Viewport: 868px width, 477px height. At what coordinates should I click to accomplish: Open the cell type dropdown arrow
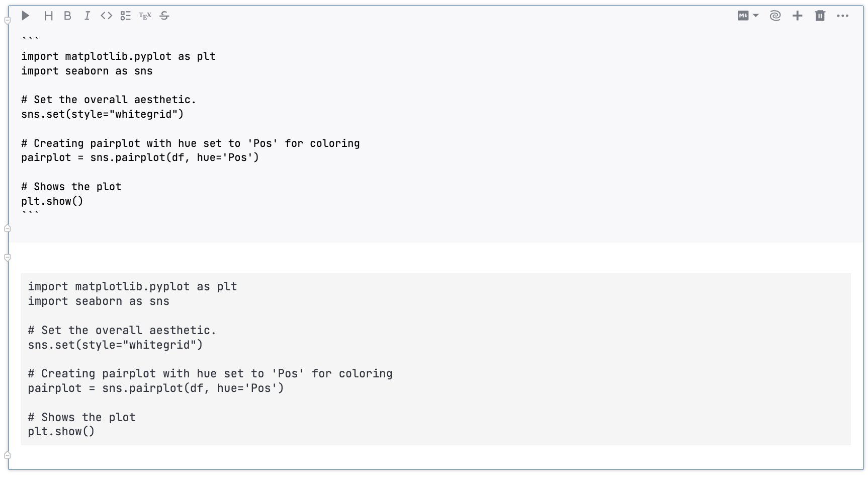pos(755,16)
